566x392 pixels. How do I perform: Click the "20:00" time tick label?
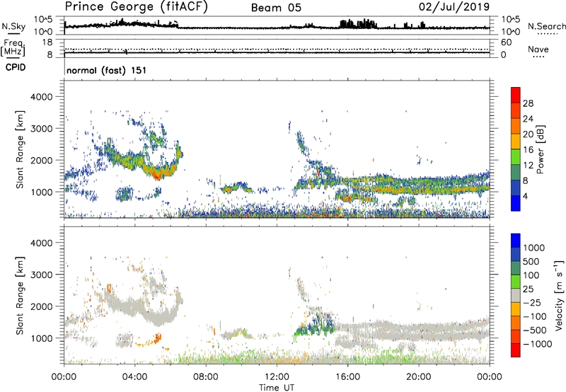point(418,377)
